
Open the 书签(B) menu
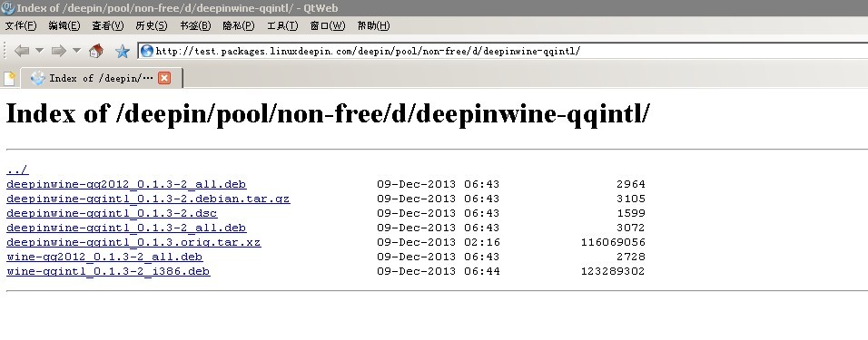pos(195,25)
